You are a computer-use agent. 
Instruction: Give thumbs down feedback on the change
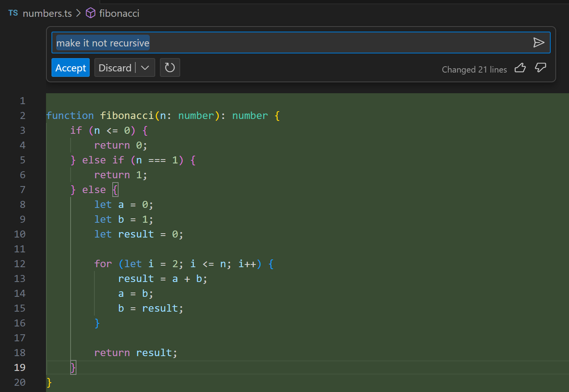point(541,68)
